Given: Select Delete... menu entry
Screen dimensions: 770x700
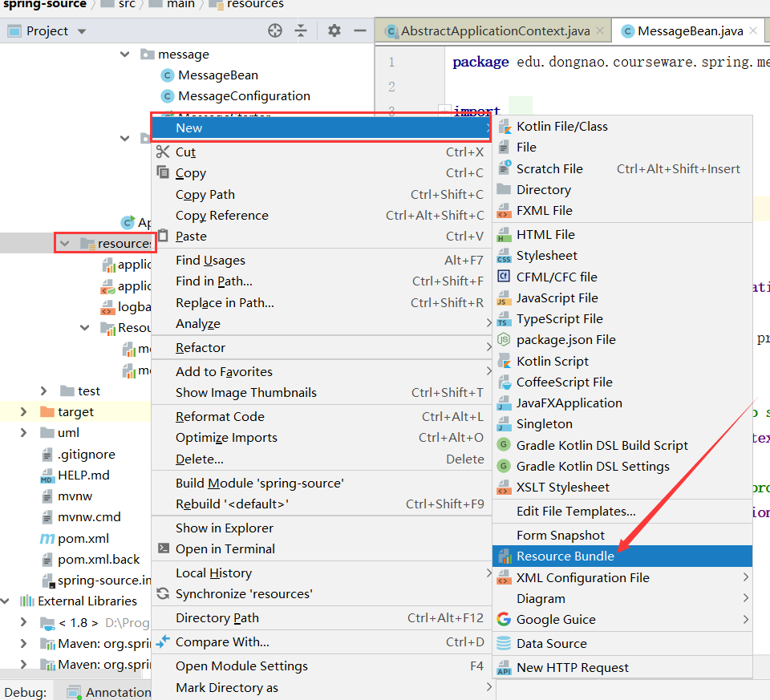Looking at the screenshot, I should pyautogui.click(x=322, y=459).
